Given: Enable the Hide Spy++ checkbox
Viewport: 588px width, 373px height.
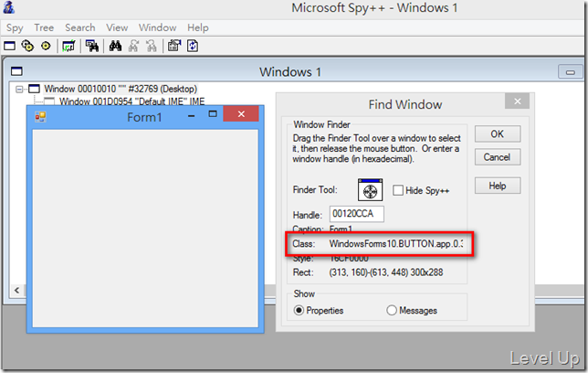Looking at the screenshot, I should (x=398, y=190).
